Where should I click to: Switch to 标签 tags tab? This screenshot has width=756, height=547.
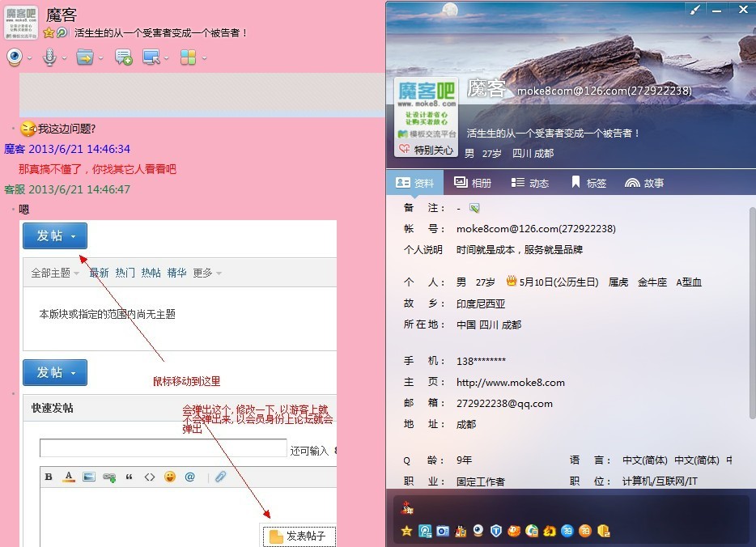pos(588,183)
